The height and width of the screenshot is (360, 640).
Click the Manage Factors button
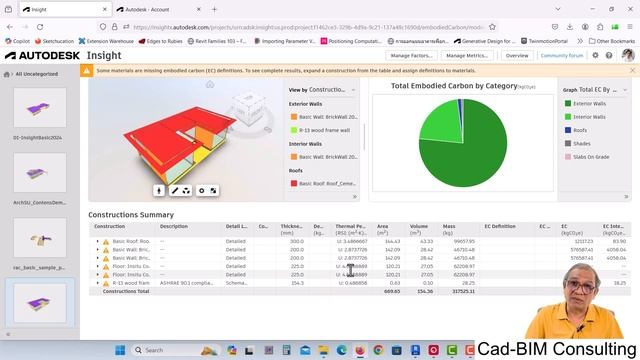point(411,56)
